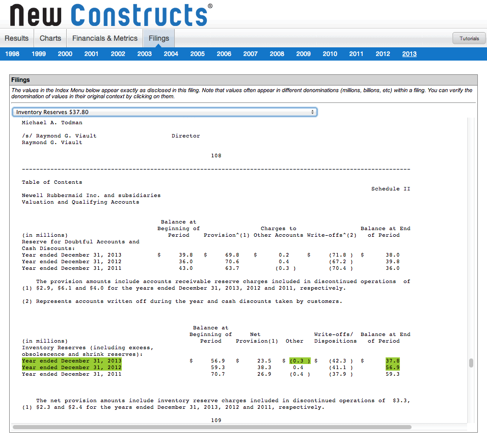This screenshot has height=448, width=487.
Task: Select year 2006 filing
Action: click(x=224, y=54)
